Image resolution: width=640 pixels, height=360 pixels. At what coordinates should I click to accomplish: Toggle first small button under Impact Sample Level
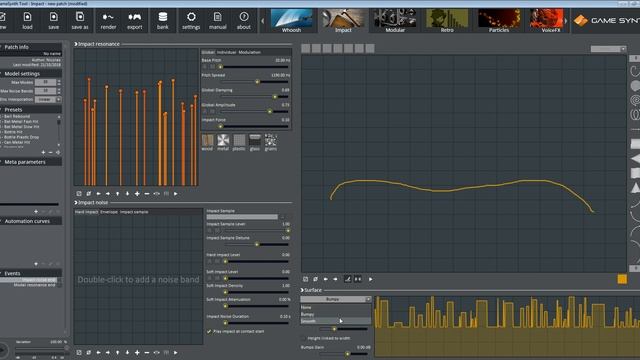209,231
